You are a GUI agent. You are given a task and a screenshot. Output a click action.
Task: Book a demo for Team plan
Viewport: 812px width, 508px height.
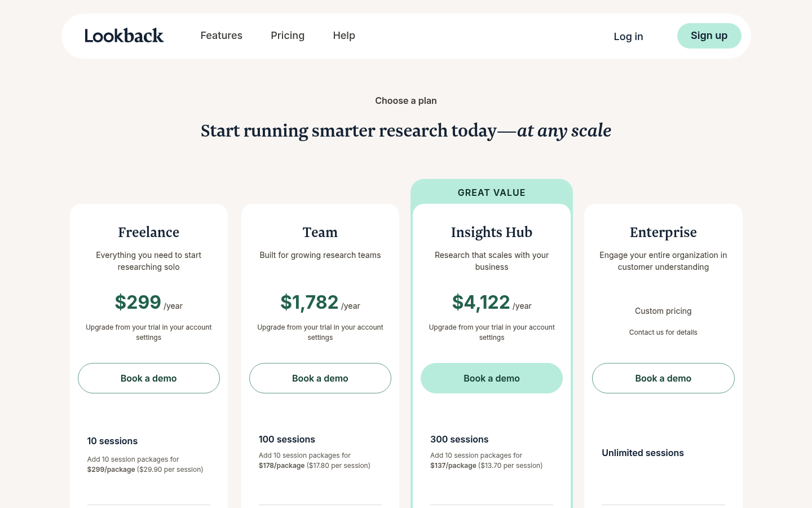click(x=320, y=378)
